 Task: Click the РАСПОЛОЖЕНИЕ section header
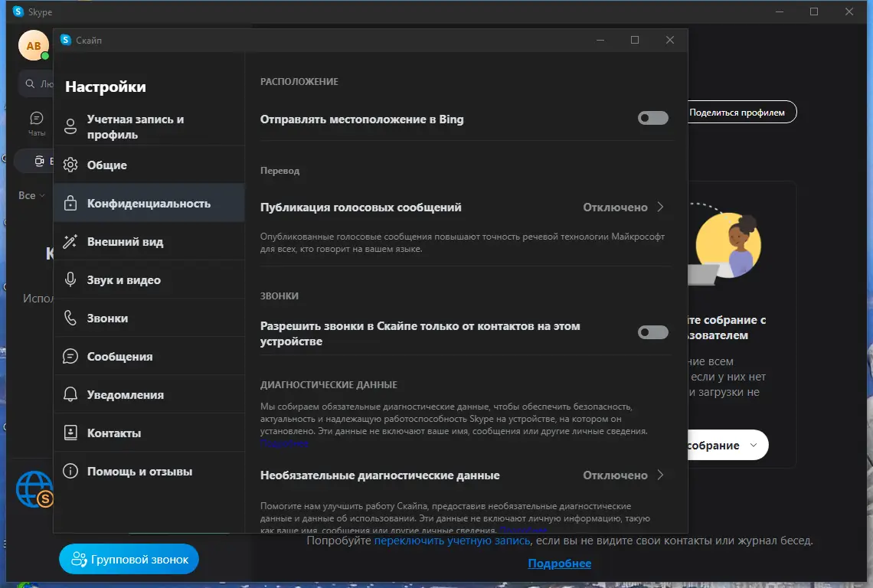[299, 81]
